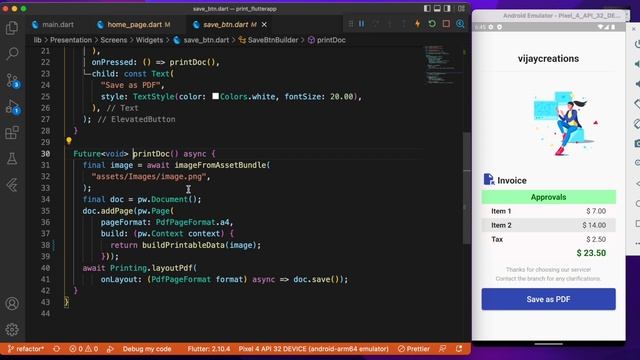Open the Flutter sidebar icon
Viewport: 640px width, 360px height.
[12, 185]
